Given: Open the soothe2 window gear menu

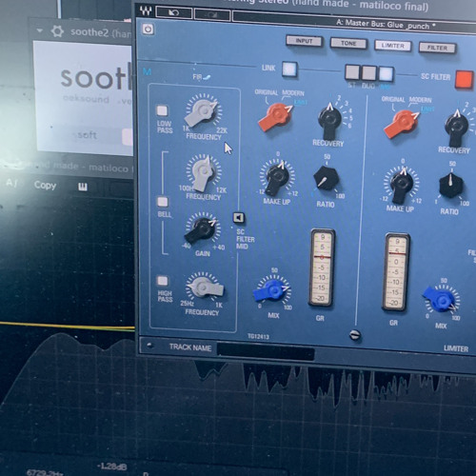Looking at the screenshot, I should (57, 31).
